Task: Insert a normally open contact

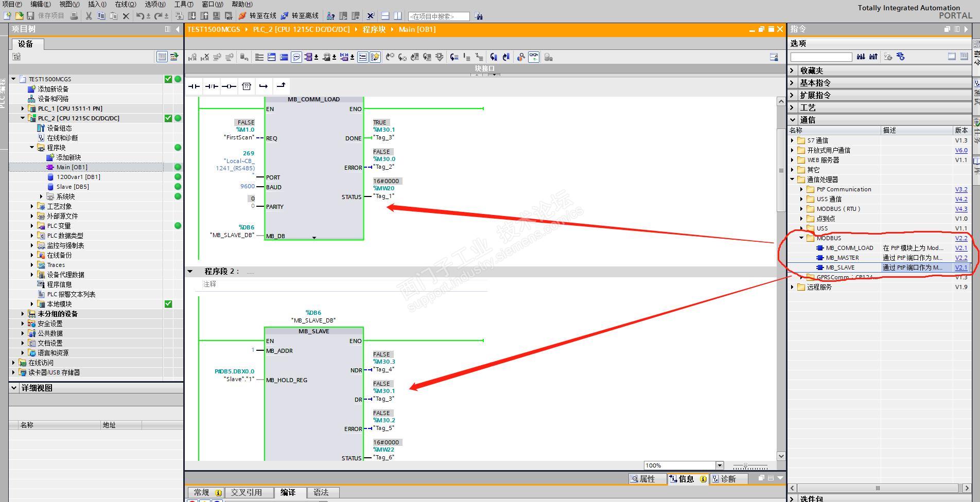Action: pyautogui.click(x=194, y=86)
